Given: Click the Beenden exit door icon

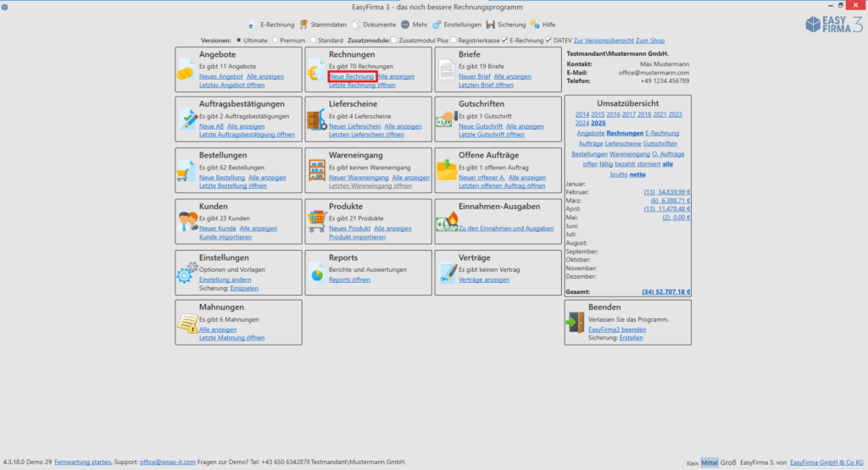Looking at the screenshot, I should (576, 322).
